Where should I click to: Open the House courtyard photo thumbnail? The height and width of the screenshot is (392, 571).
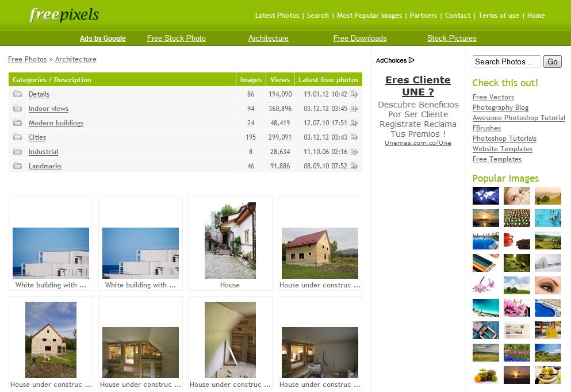click(x=230, y=241)
